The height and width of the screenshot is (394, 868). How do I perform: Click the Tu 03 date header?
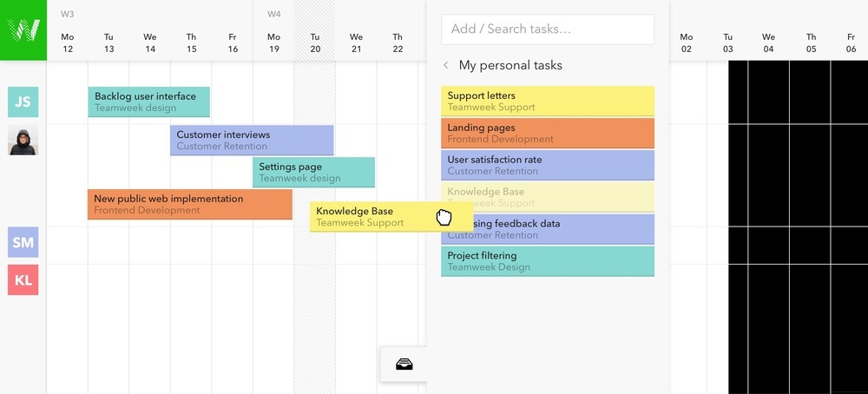(x=728, y=43)
